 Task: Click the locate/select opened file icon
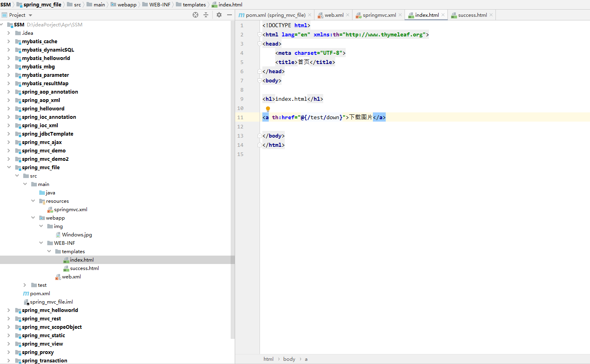pos(195,15)
